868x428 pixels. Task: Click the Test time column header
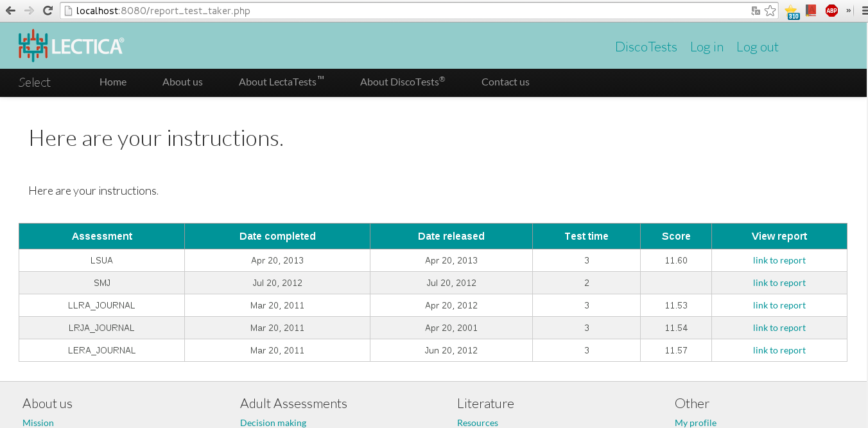[587, 236]
